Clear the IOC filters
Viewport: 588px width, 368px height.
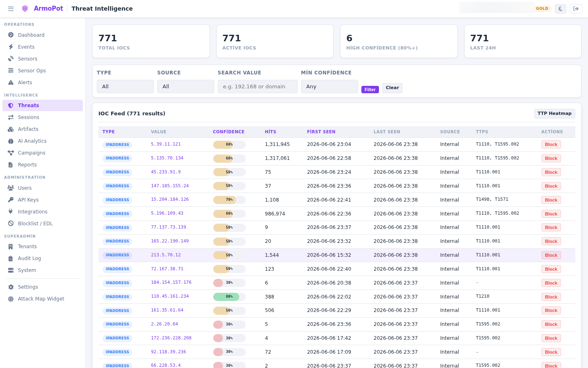[392, 88]
